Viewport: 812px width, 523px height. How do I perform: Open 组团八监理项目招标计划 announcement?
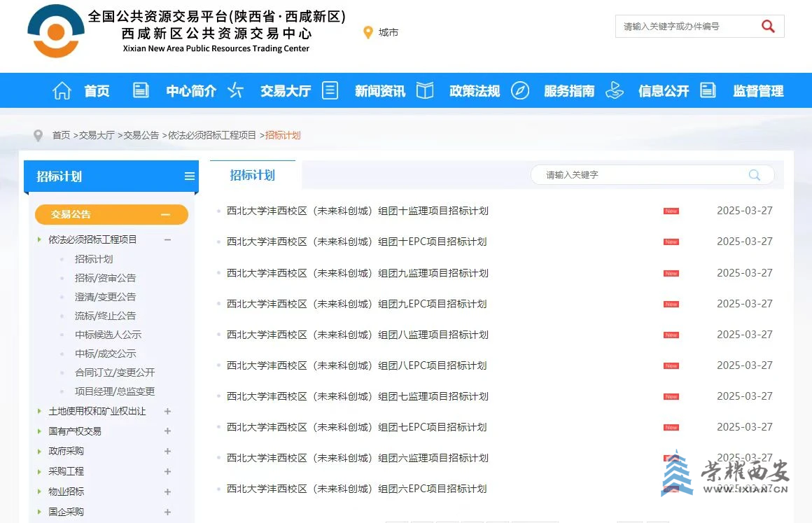[357, 335]
